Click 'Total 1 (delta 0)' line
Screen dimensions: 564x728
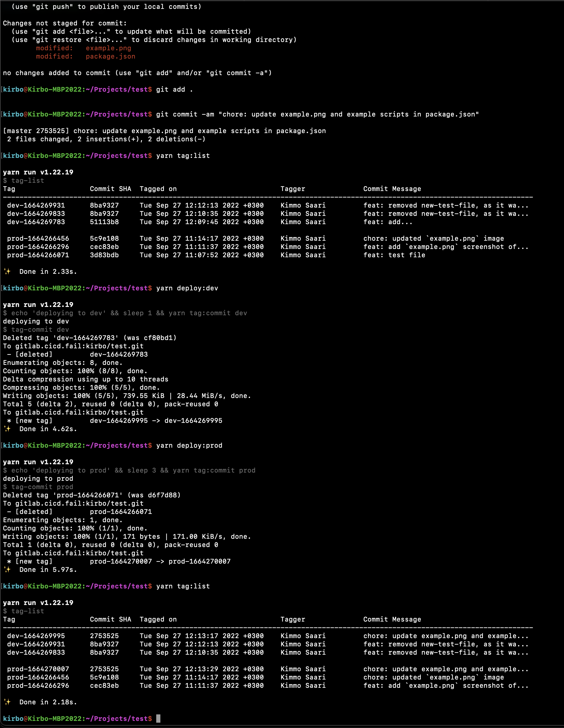110,545
